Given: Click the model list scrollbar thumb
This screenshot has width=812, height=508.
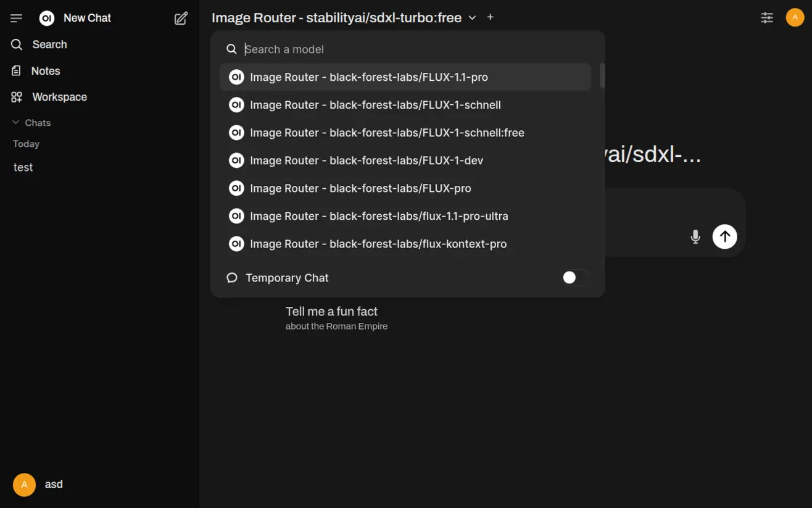Looking at the screenshot, I should point(602,76).
